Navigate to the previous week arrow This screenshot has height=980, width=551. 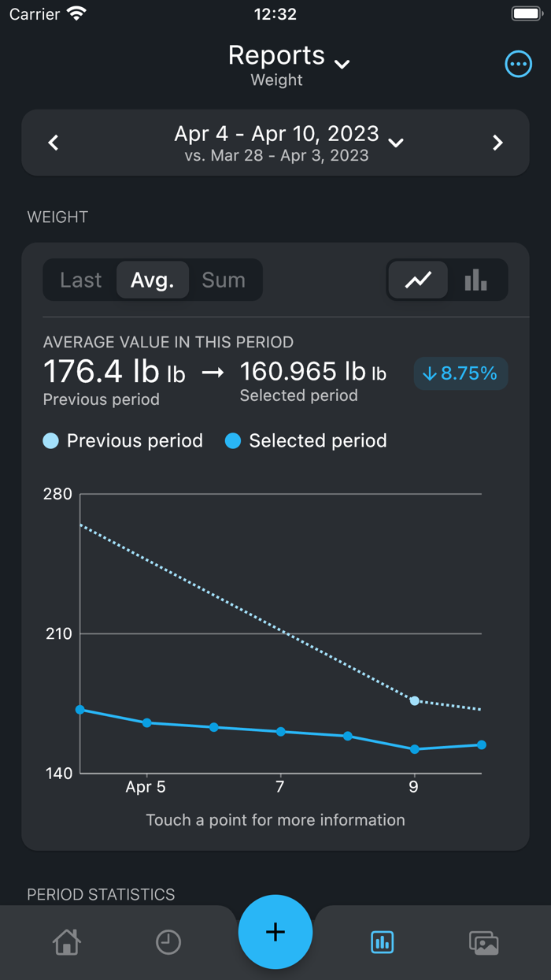point(53,143)
